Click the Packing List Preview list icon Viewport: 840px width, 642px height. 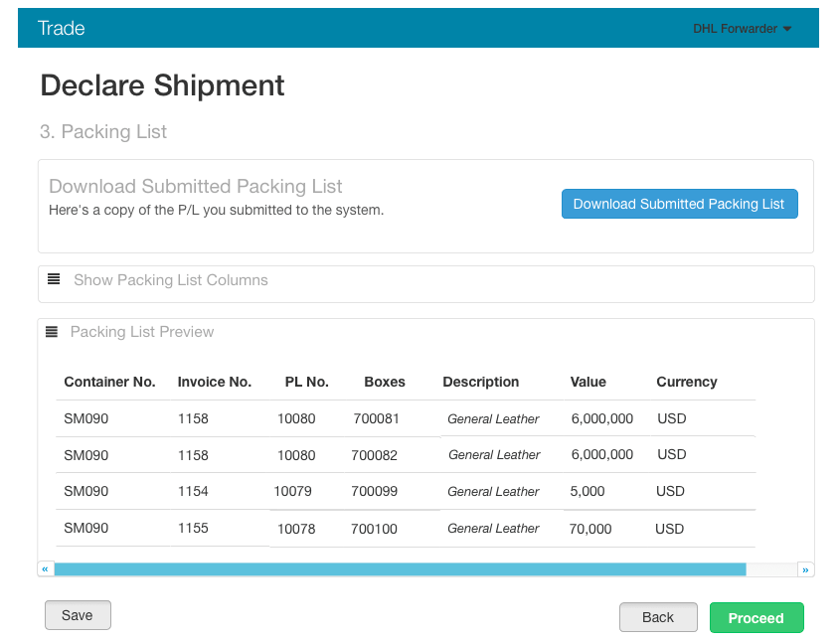52,332
